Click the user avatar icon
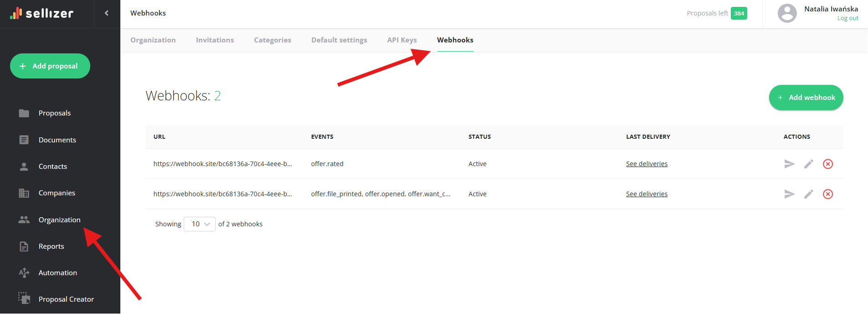 (x=787, y=13)
